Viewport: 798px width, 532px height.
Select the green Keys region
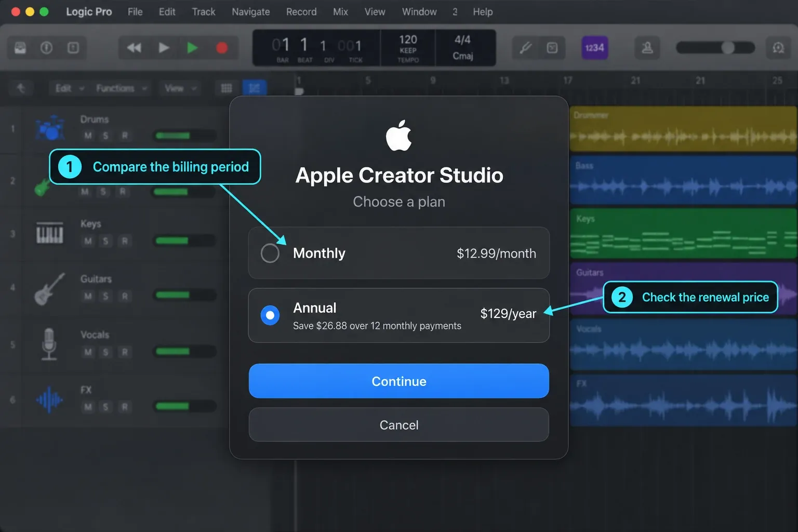coord(683,234)
